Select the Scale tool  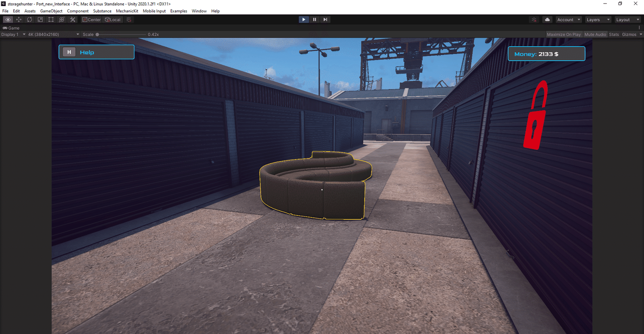(40, 19)
